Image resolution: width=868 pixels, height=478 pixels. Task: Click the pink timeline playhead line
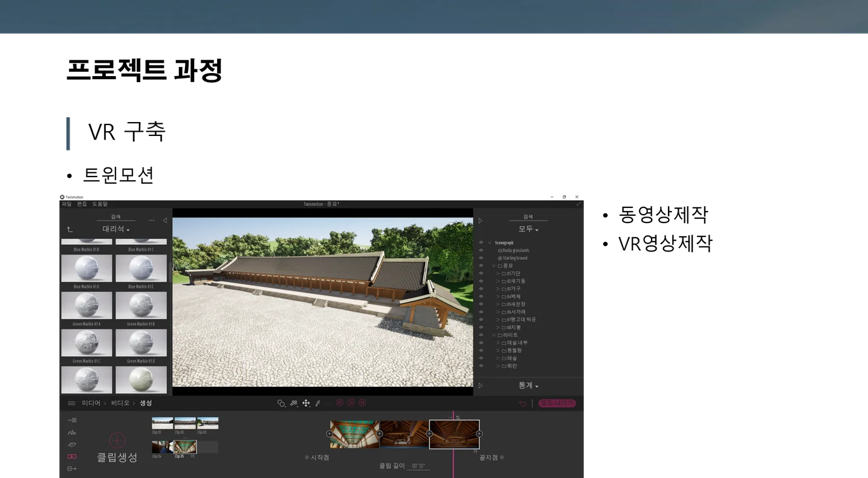pyautogui.click(x=453, y=444)
